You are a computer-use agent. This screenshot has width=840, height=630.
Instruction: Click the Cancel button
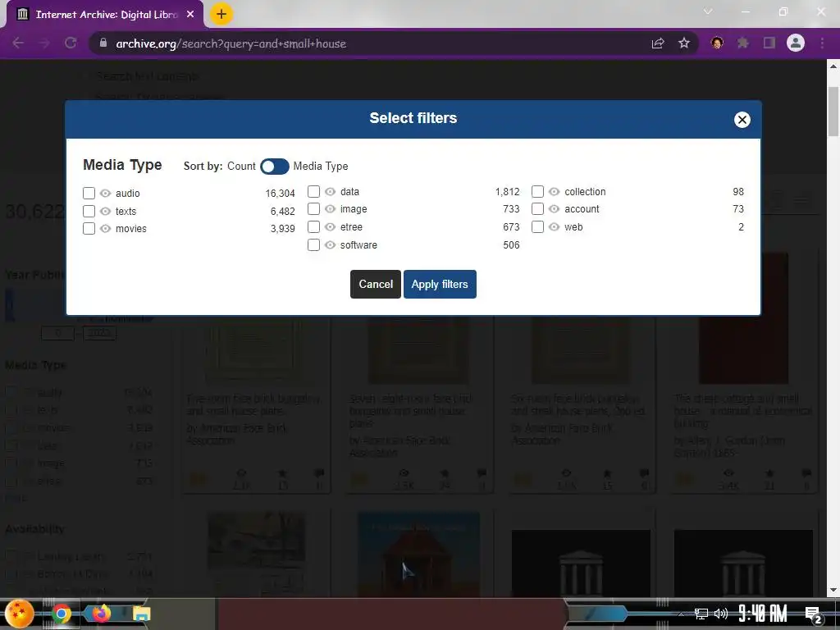376,284
